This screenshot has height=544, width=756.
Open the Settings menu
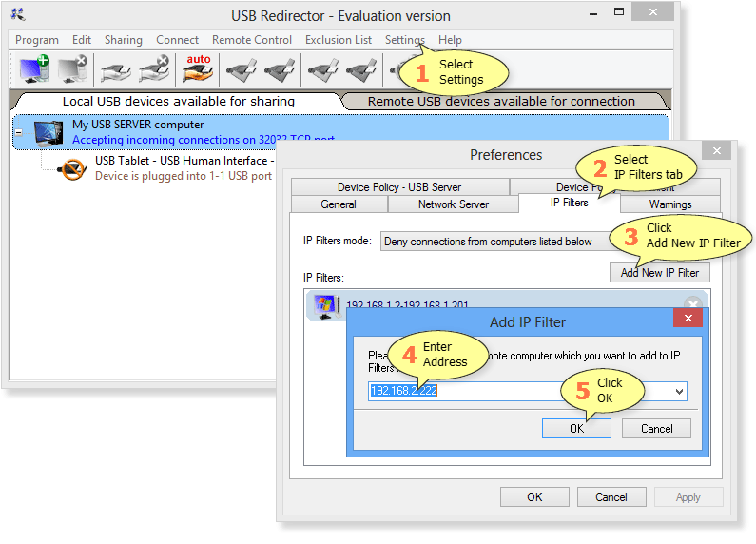404,40
